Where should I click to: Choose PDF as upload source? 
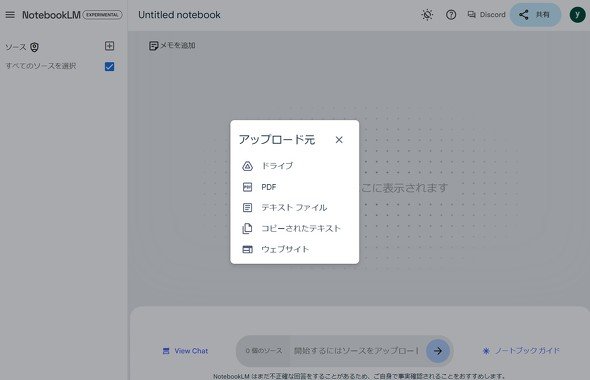295,187
